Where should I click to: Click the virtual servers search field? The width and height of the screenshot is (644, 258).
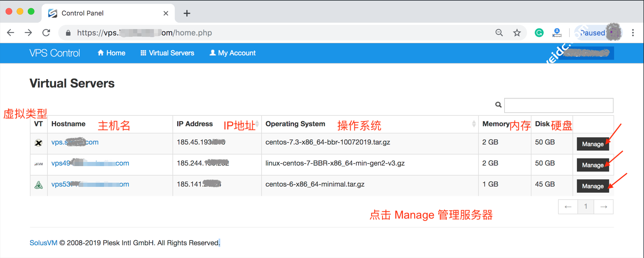tap(558, 105)
